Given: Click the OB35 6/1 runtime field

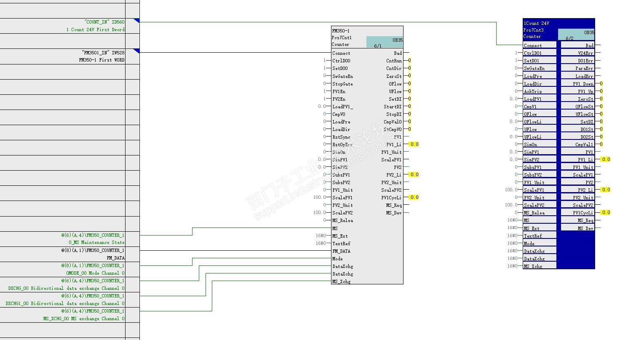Looking at the screenshot, I should coord(385,43).
